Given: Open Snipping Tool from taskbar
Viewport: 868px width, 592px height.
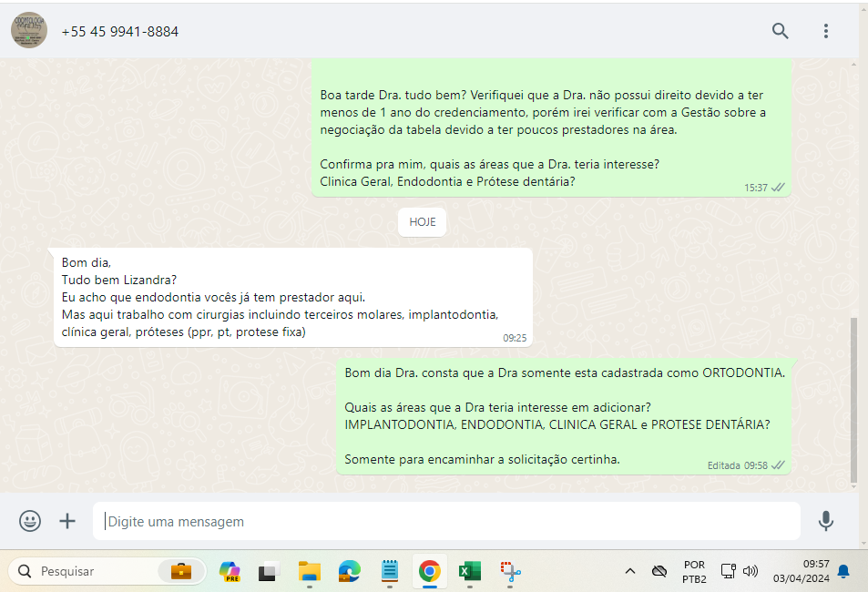Looking at the screenshot, I should [510, 571].
